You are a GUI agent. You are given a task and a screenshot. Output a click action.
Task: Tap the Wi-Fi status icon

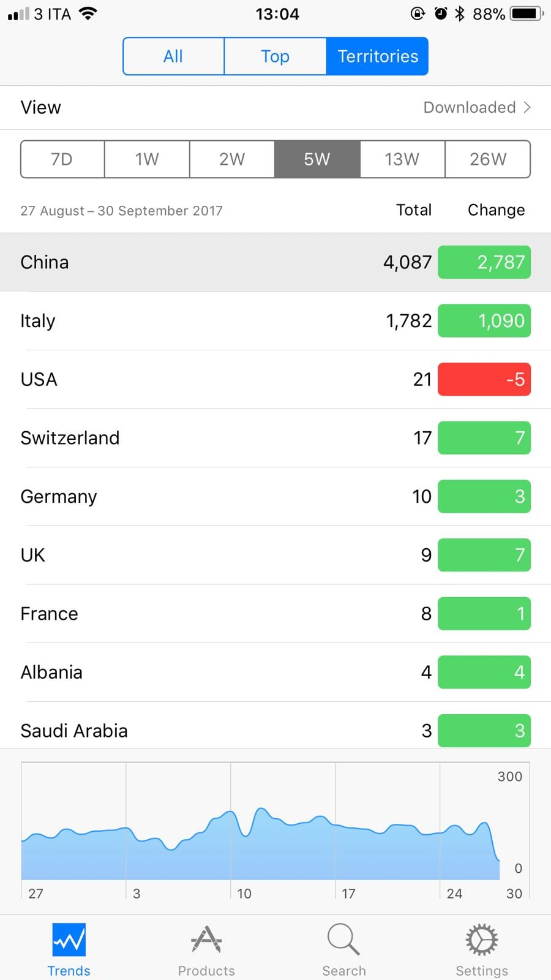click(x=88, y=13)
